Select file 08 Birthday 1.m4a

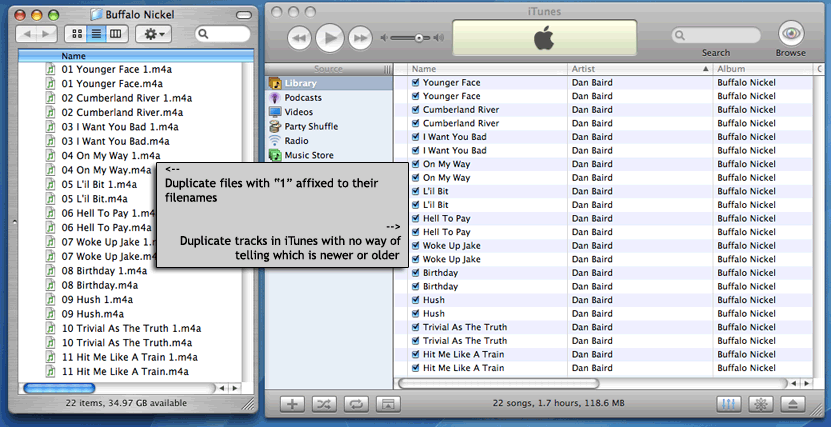pos(104,271)
